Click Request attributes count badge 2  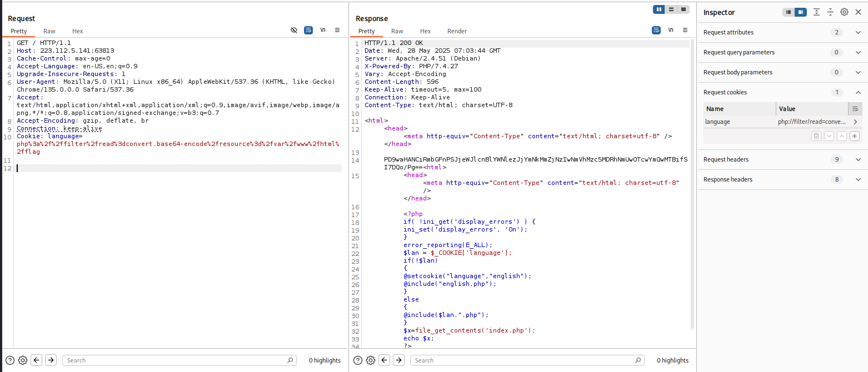coord(837,32)
